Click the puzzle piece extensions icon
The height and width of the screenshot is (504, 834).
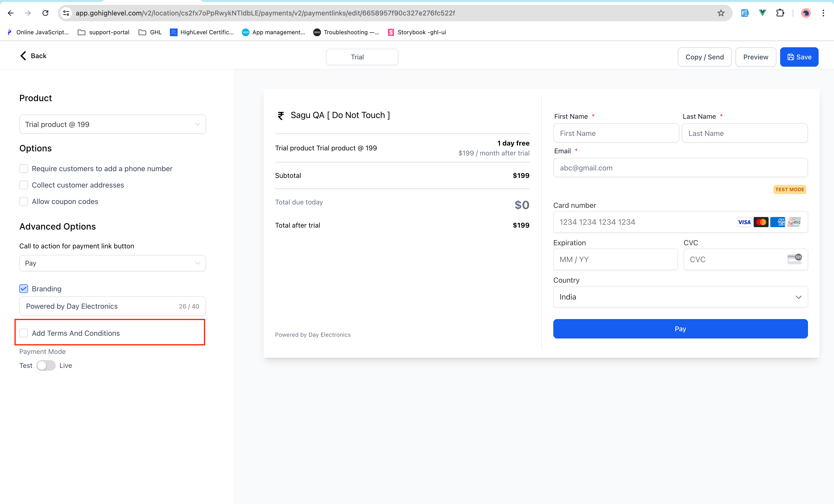pyautogui.click(x=780, y=13)
